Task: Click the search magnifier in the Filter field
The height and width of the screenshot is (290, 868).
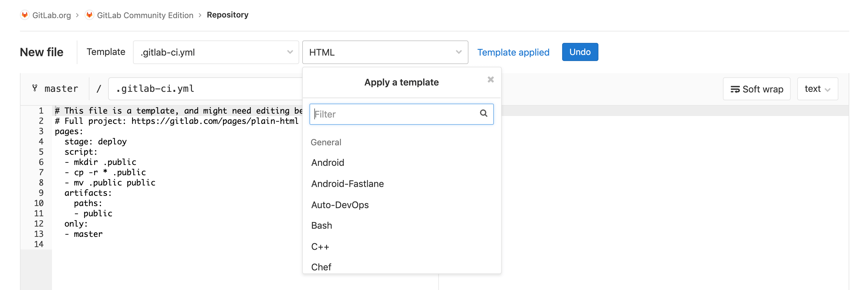Action: click(484, 114)
